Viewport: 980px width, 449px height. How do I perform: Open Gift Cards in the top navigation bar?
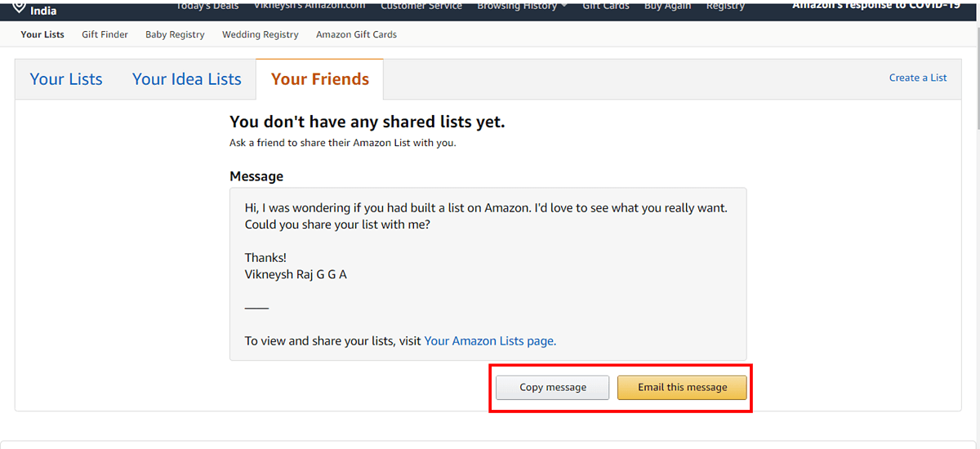(x=606, y=6)
